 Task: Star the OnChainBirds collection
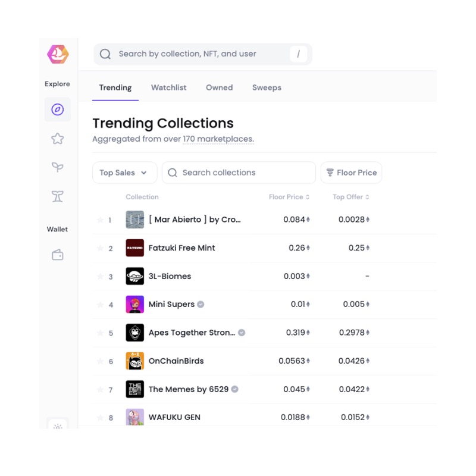pyautogui.click(x=100, y=361)
